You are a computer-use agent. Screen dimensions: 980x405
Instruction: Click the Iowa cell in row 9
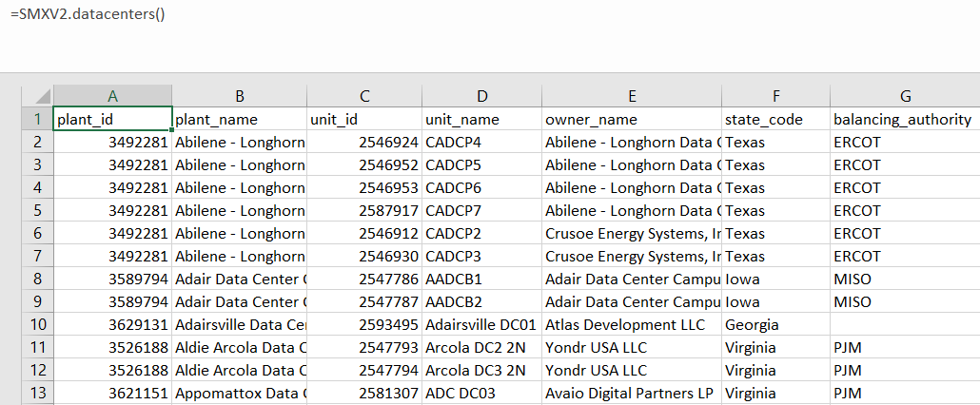click(775, 301)
